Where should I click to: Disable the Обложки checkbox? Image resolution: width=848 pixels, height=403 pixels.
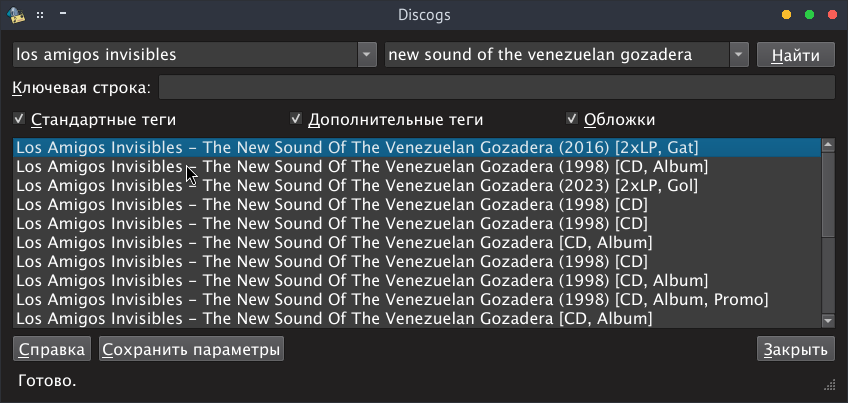pyautogui.click(x=572, y=118)
